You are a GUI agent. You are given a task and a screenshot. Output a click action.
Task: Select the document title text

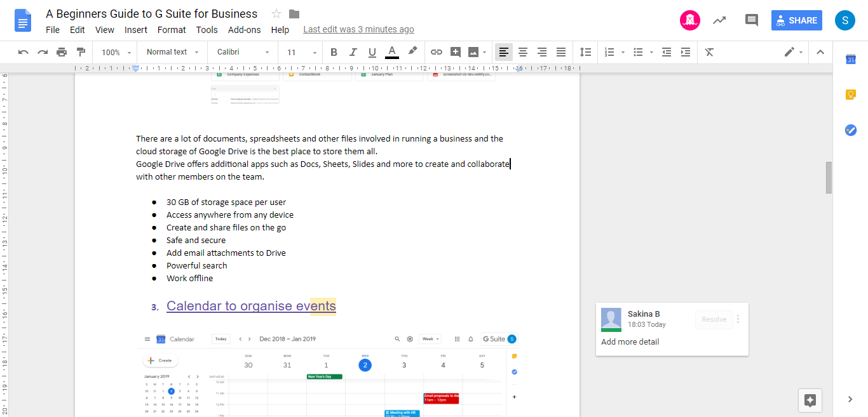(x=152, y=14)
